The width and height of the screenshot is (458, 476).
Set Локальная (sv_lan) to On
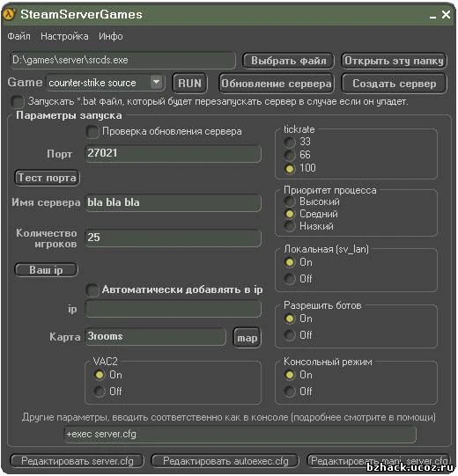[x=290, y=262]
